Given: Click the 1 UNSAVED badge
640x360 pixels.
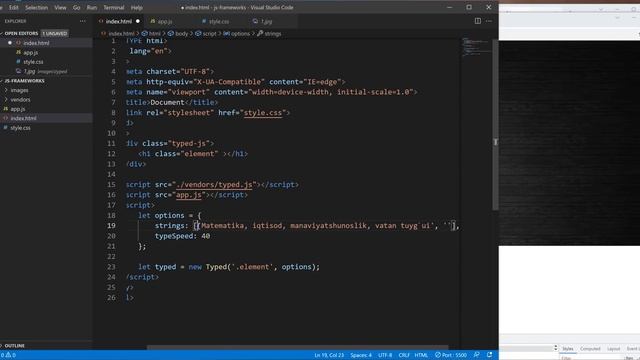Looking at the screenshot, I should pos(55,33).
